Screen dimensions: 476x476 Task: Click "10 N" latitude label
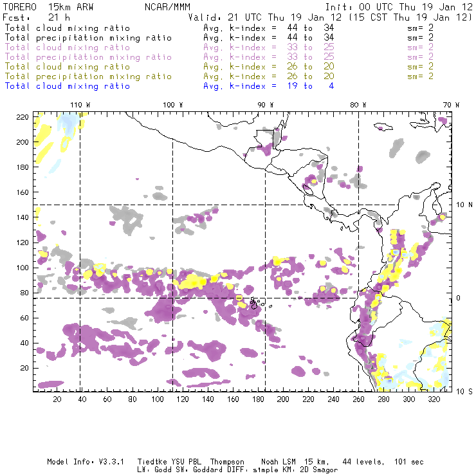click(x=464, y=205)
